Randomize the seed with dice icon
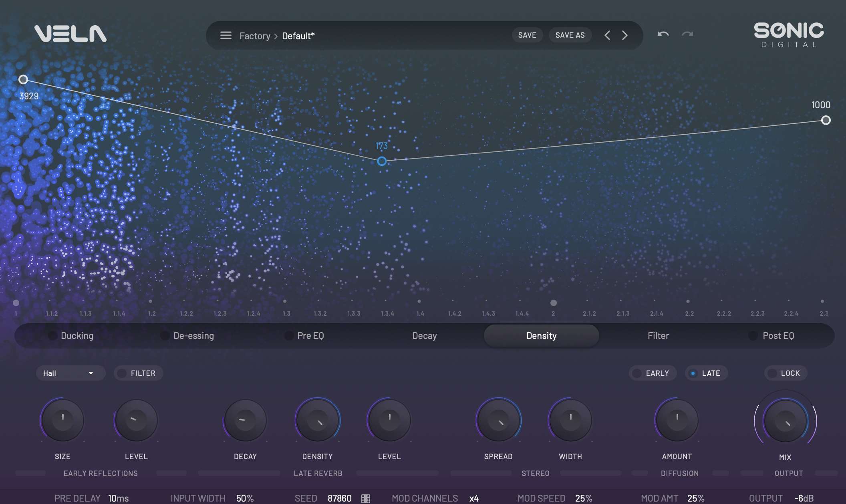 pos(366,498)
